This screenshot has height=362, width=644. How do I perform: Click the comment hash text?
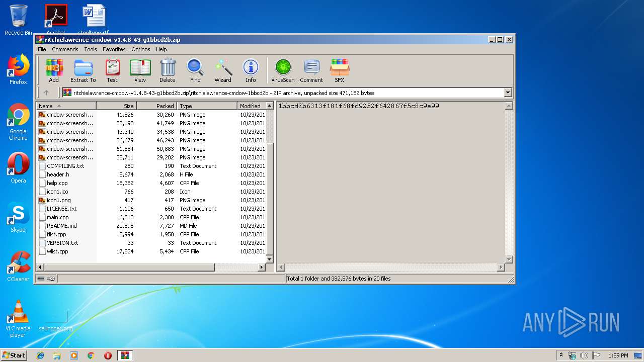pos(359,106)
